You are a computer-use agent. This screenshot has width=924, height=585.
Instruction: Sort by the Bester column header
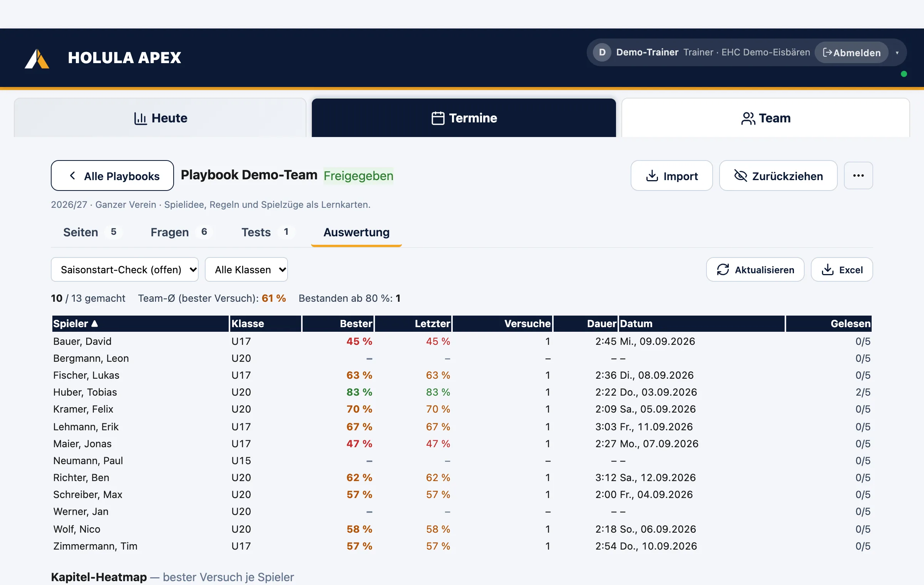(x=338, y=324)
